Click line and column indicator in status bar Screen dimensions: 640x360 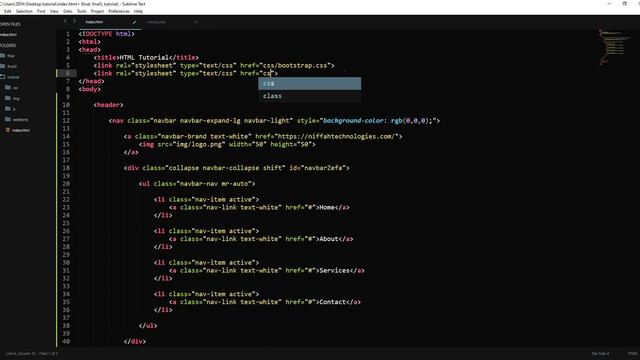(x=32, y=353)
